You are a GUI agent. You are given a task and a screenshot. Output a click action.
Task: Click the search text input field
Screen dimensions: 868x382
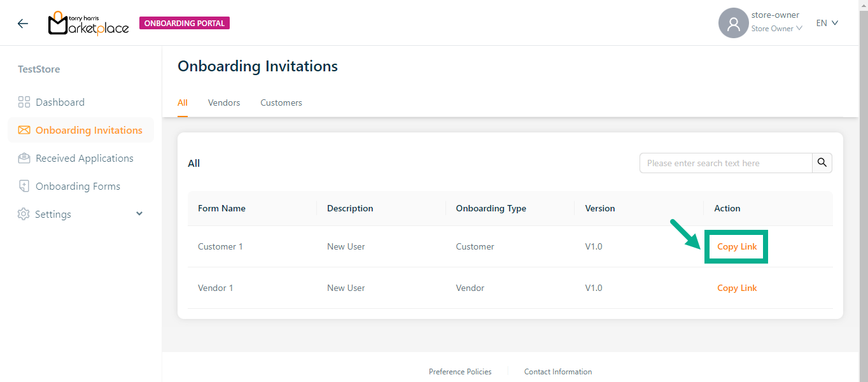pos(725,163)
